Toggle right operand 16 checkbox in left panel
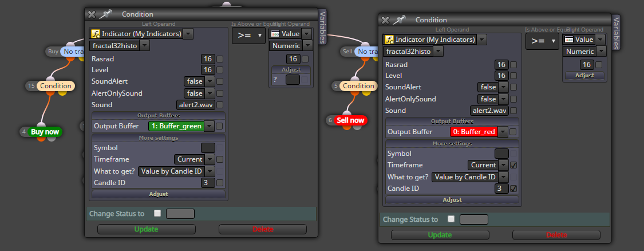644x251 pixels. point(305,59)
